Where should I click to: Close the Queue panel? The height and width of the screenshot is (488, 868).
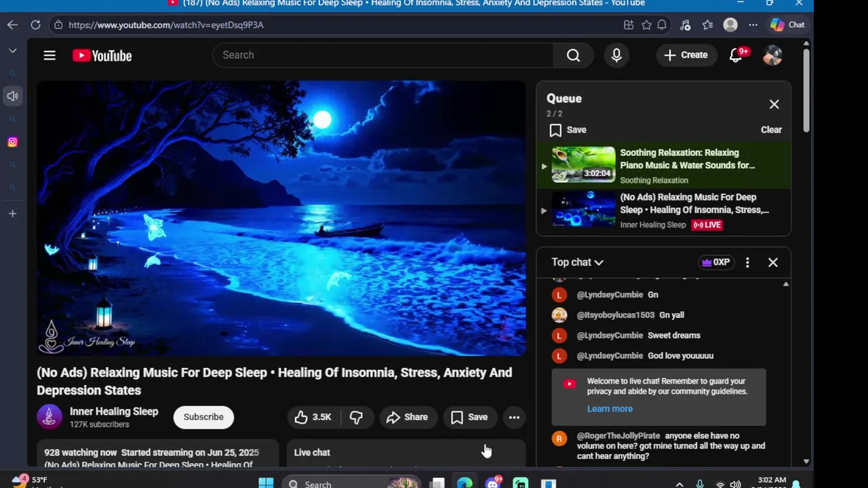pos(774,104)
